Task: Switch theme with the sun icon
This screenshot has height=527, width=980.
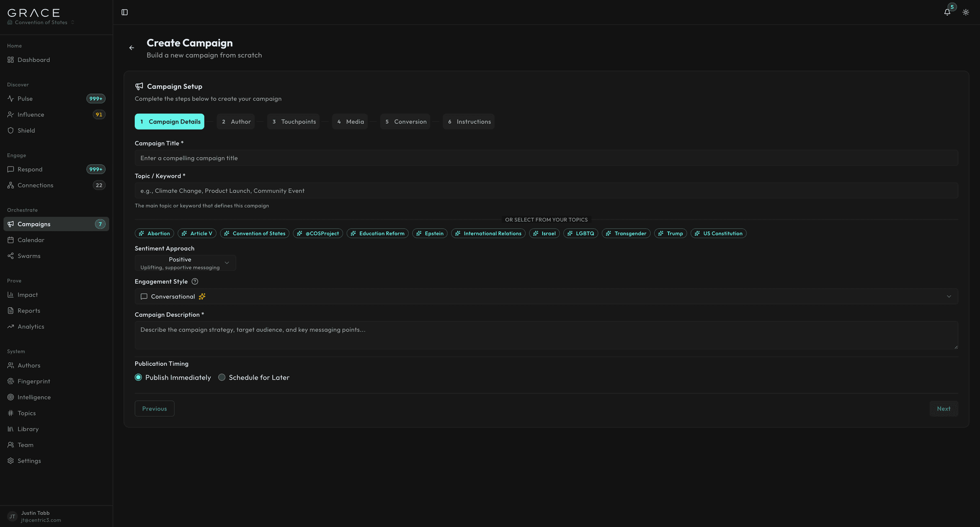Action: [x=966, y=12]
